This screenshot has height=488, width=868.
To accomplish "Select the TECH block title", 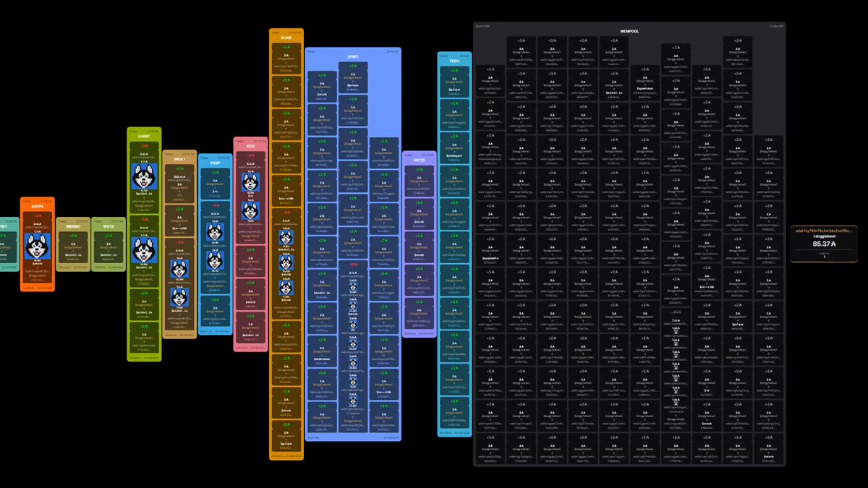I will click(454, 61).
